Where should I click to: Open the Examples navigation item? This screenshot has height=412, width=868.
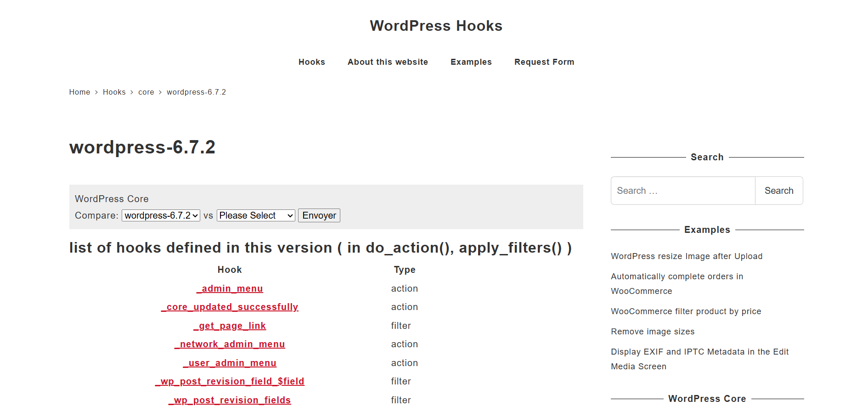point(471,62)
